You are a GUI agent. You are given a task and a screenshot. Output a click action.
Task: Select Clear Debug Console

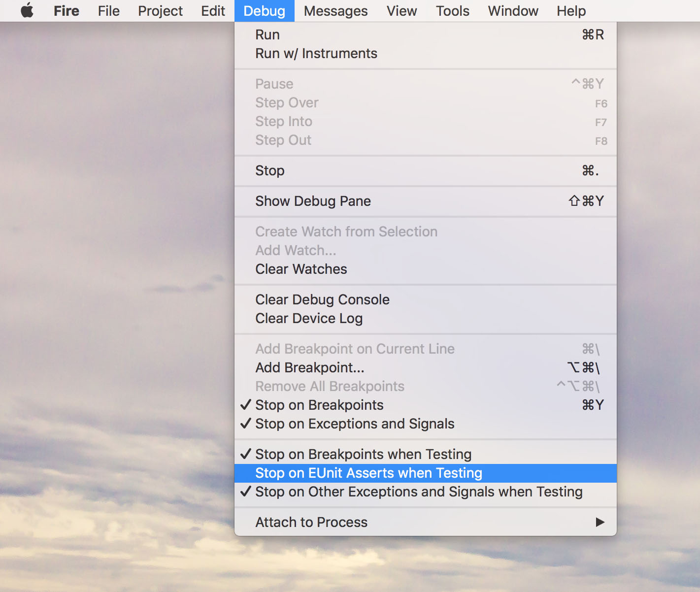point(426,299)
